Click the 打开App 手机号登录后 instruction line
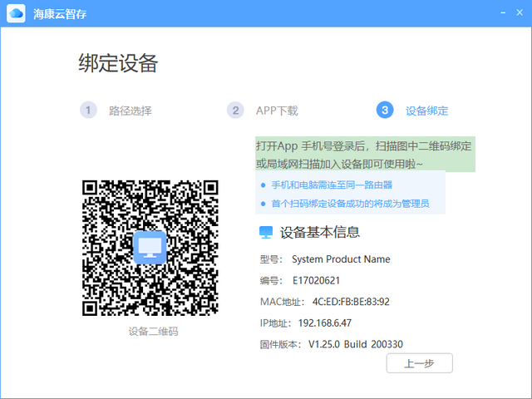The image size is (532, 399). [x=364, y=146]
